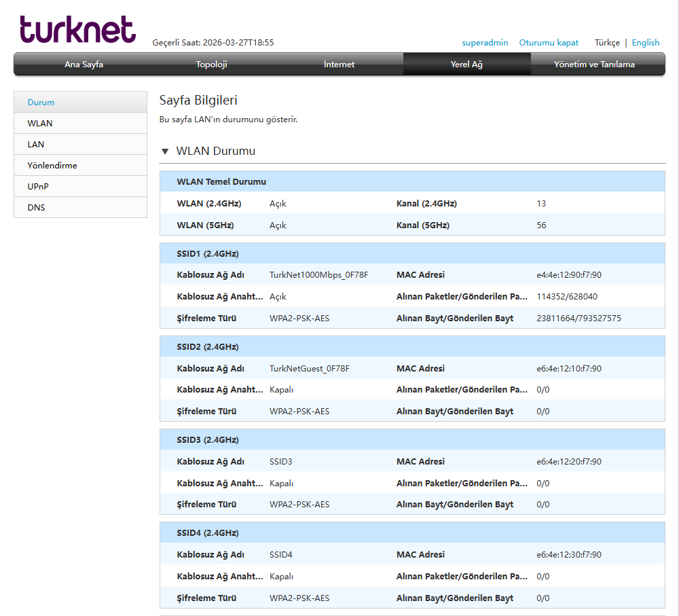This screenshot has width=679, height=616.
Task: Click the superadmin link
Action: tap(485, 43)
